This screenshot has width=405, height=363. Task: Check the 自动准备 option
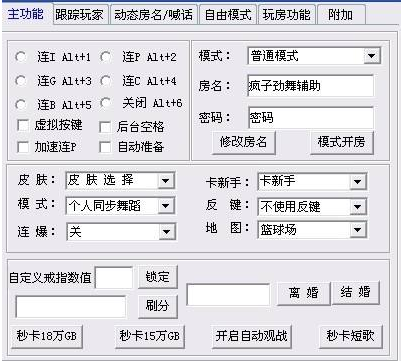(105, 147)
